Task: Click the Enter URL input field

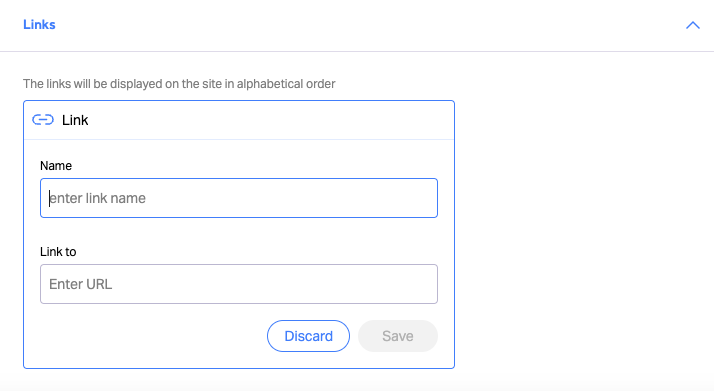Action: 239,284
